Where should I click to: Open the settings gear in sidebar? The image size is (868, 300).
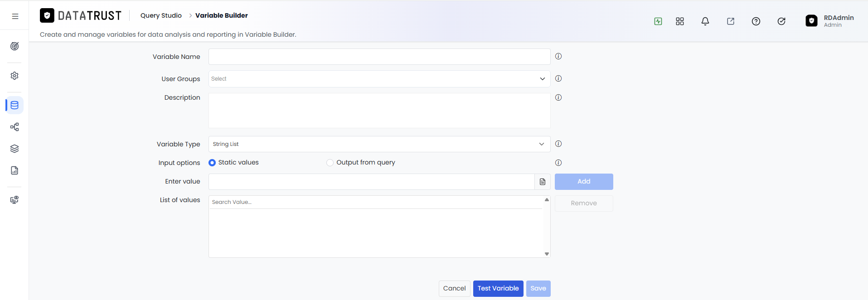[15, 76]
